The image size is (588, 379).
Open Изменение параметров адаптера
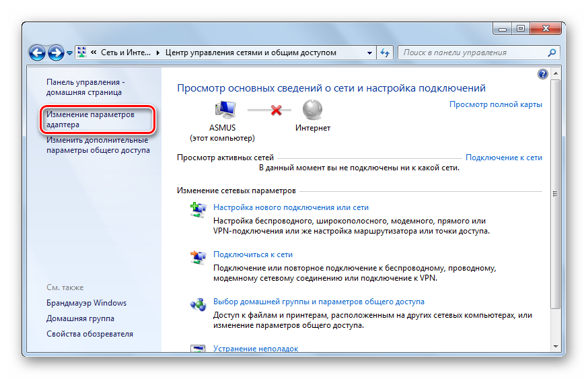(x=90, y=120)
